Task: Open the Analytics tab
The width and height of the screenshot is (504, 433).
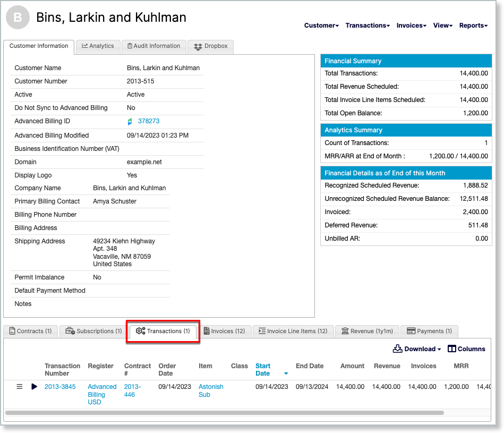Action: pyautogui.click(x=98, y=46)
